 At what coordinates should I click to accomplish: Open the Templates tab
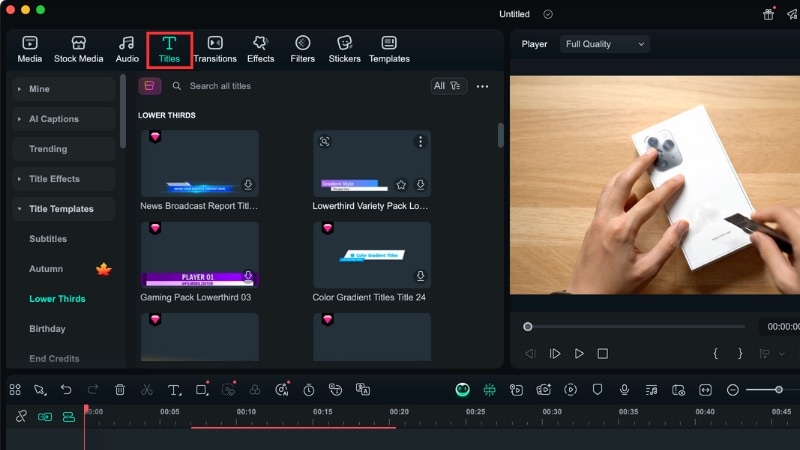pos(389,49)
